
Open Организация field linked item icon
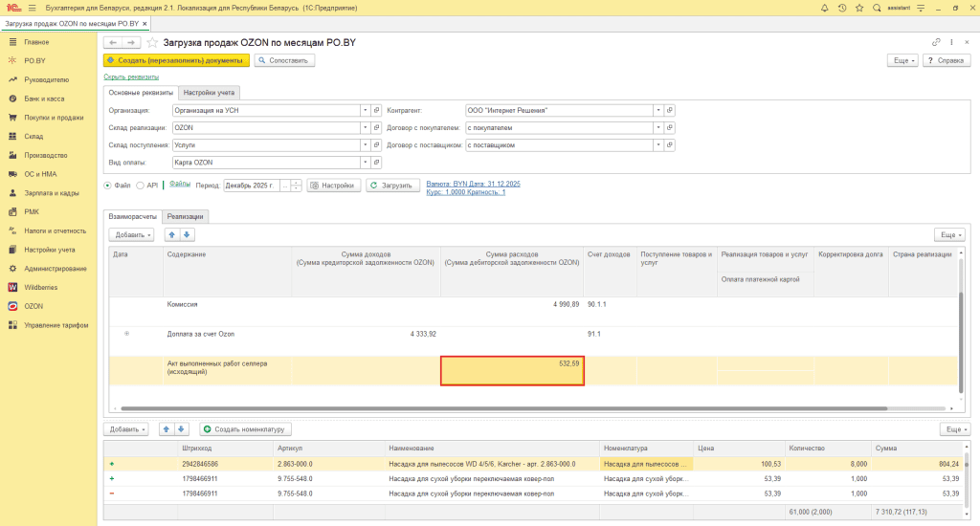click(376, 110)
